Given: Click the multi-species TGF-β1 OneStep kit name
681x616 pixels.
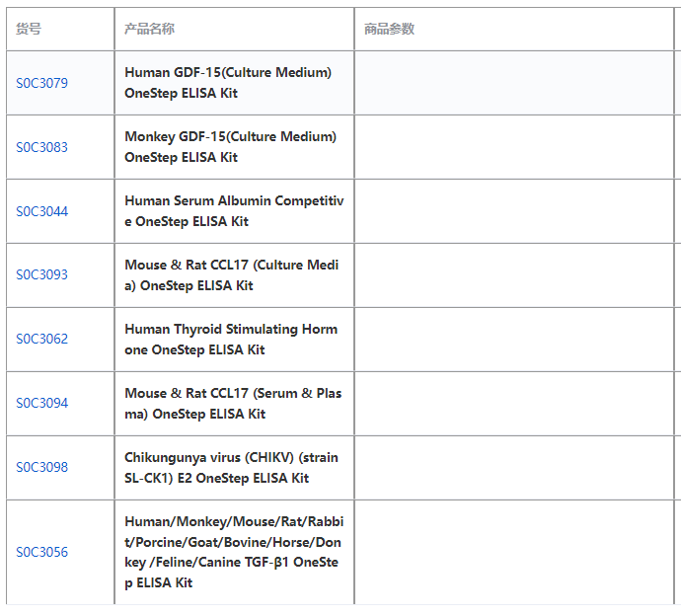Looking at the screenshot, I should (x=234, y=552).
